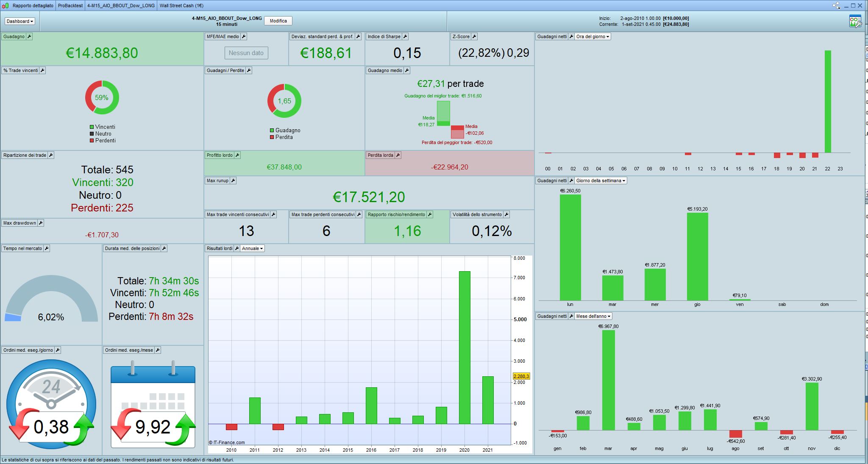Click the Perdita legend entry
This screenshot has width=868, height=464.
pos(281,137)
